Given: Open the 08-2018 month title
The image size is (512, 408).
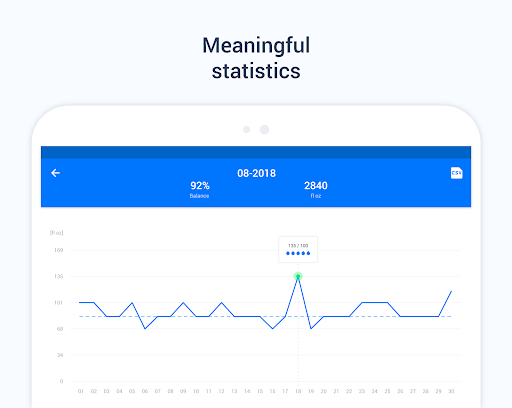Looking at the screenshot, I should coord(256,173).
